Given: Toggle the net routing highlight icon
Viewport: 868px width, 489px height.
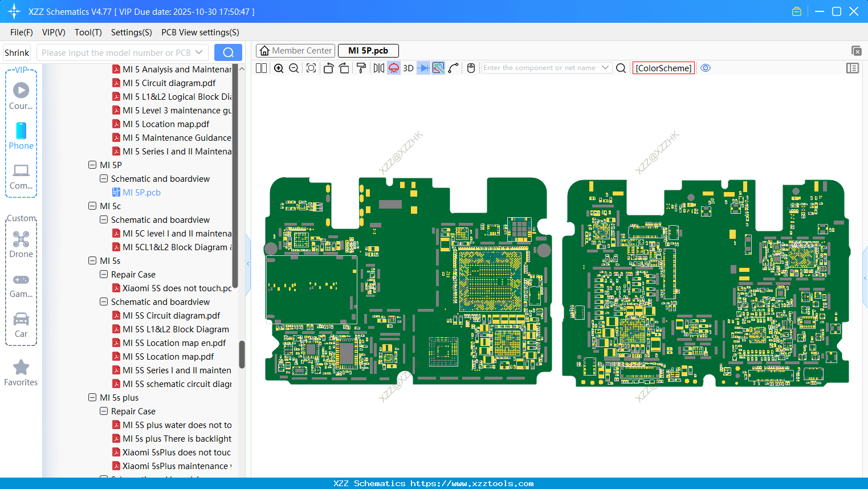Looking at the screenshot, I should [438, 68].
